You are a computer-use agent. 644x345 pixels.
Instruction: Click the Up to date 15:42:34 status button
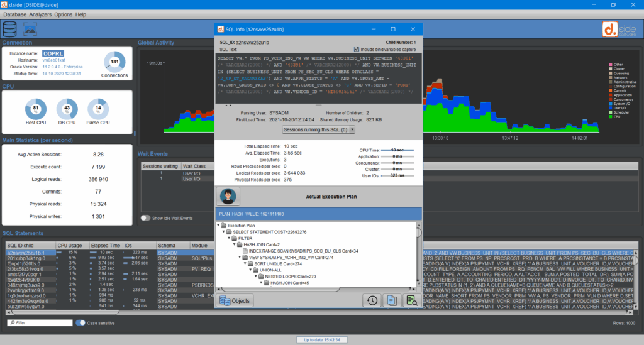(322, 340)
